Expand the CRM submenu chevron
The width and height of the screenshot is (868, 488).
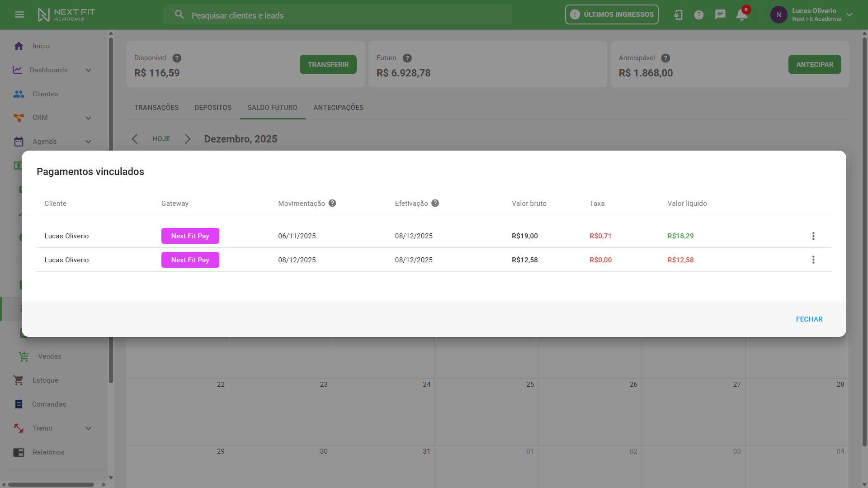tap(89, 118)
